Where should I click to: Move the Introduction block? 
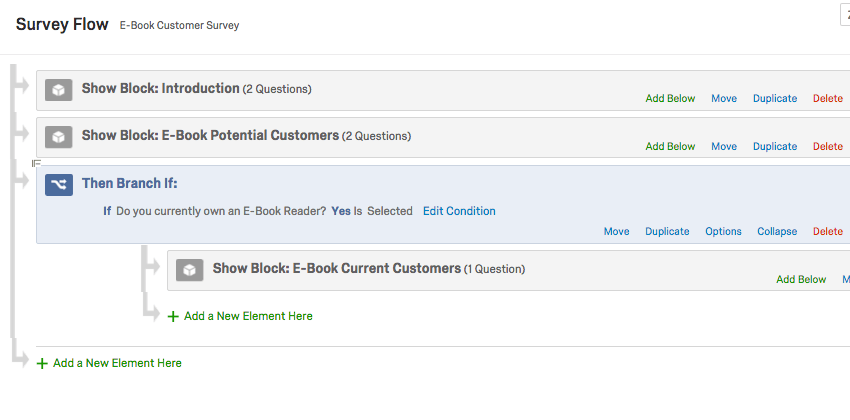(724, 98)
